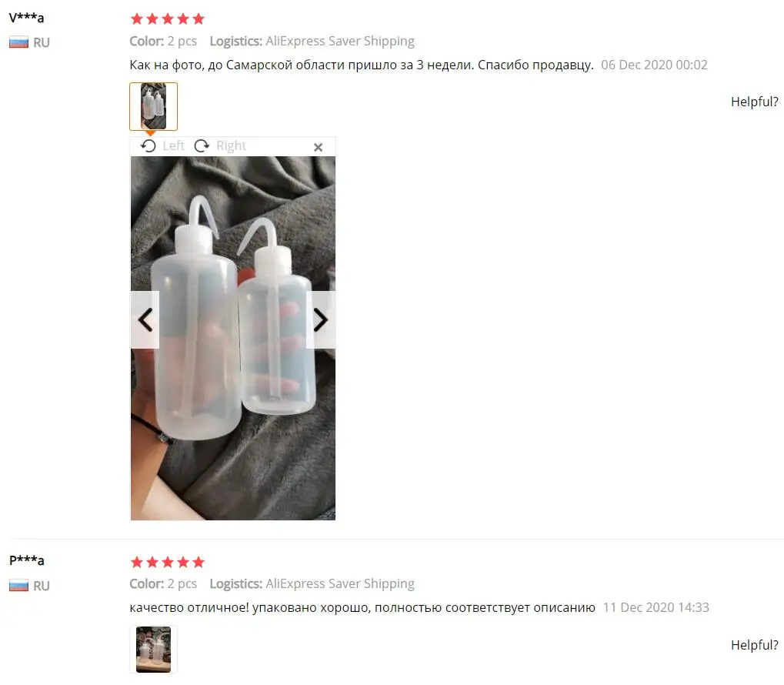Click the Russian flag beside P***a

click(x=18, y=586)
